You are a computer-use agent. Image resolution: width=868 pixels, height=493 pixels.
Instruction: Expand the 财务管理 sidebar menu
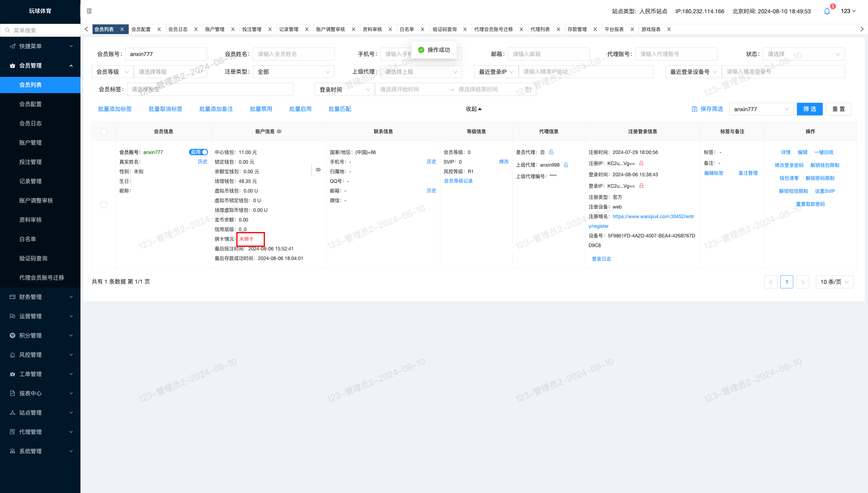point(40,297)
